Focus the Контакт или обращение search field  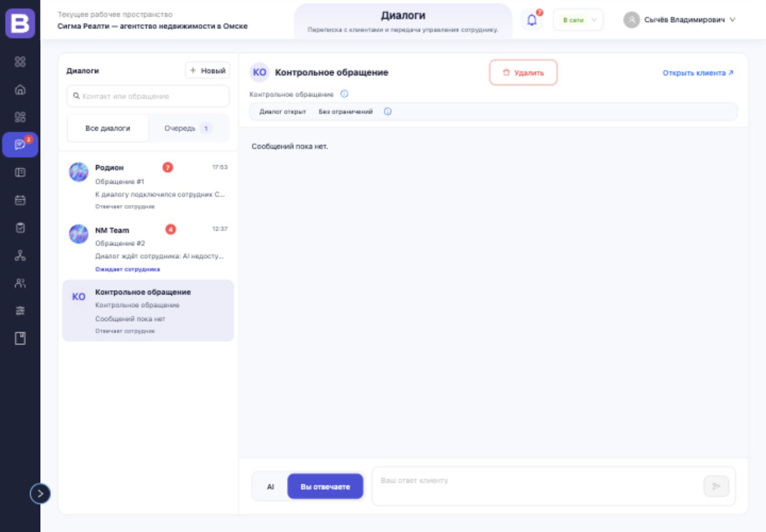148,96
